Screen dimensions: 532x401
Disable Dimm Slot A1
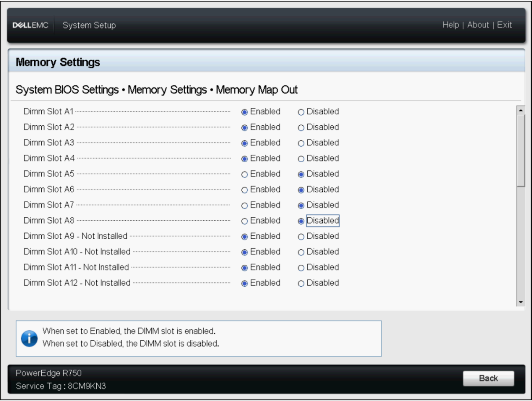pyautogui.click(x=301, y=112)
